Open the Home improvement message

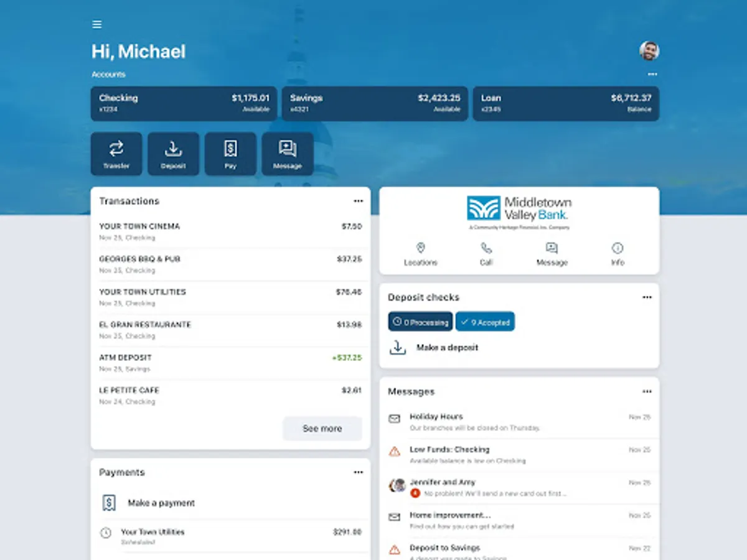(519, 521)
